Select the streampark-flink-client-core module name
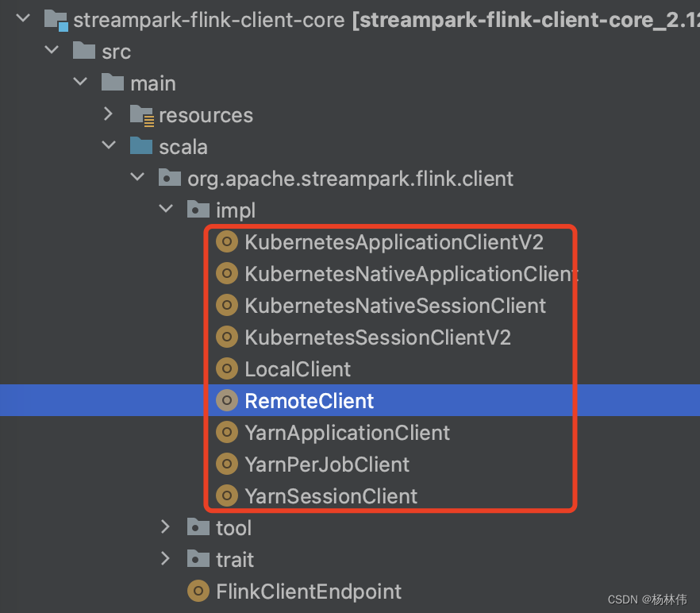700x613 pixels. [209, 21]
